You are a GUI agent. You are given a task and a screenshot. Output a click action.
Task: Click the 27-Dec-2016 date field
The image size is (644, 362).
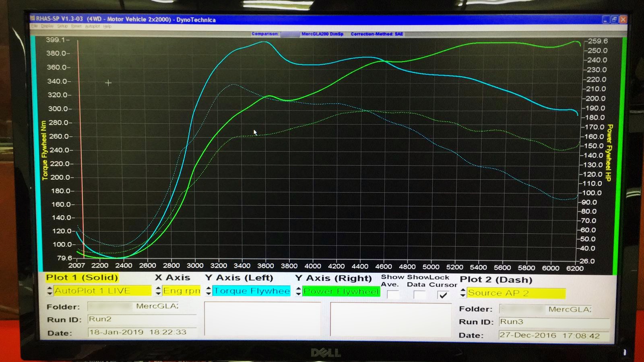(x=555, y=335)
